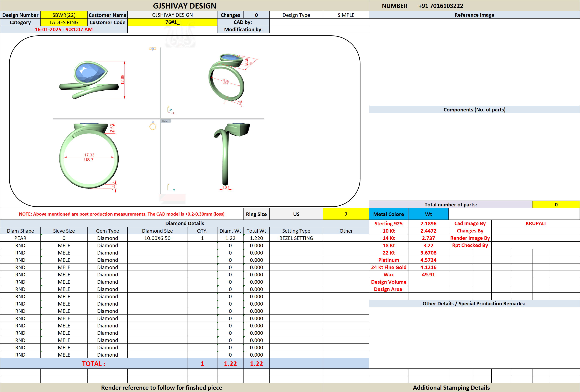Click the Design Area label
580x392 pixels.
coord(388,289)
